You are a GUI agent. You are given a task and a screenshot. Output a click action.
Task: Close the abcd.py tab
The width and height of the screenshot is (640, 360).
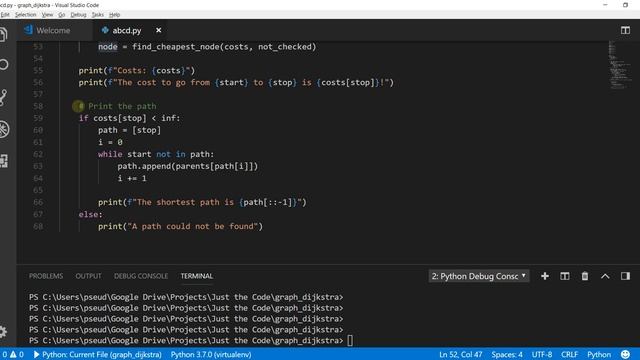tap(158, 30)
